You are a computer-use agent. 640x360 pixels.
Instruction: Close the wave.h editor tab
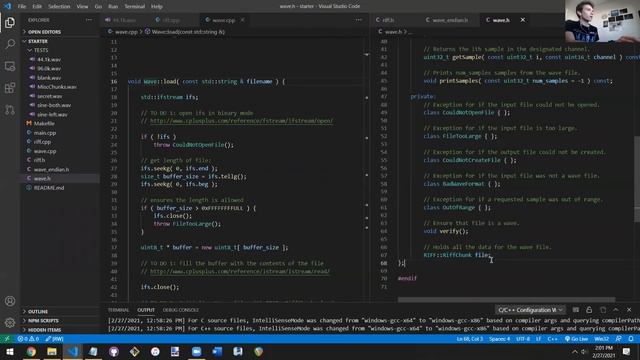[x=522, y=20]
